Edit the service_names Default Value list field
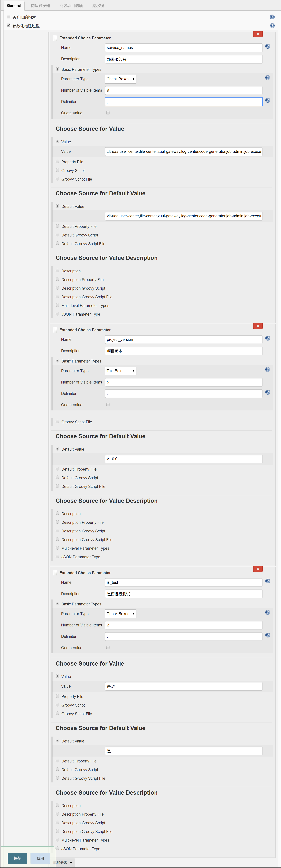The width and height of the screenshot is (281, 868). [183, 216]
